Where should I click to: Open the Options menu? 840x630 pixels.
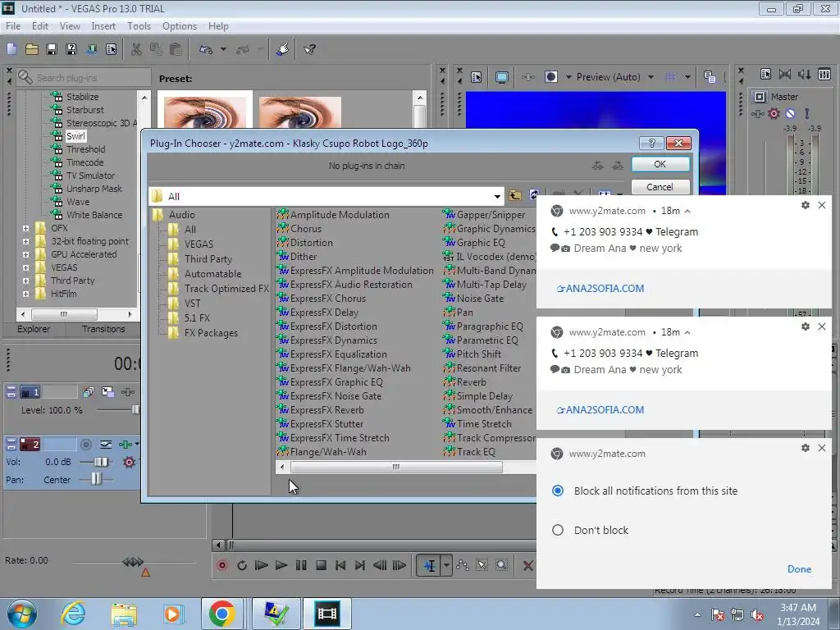pos(180,26)
